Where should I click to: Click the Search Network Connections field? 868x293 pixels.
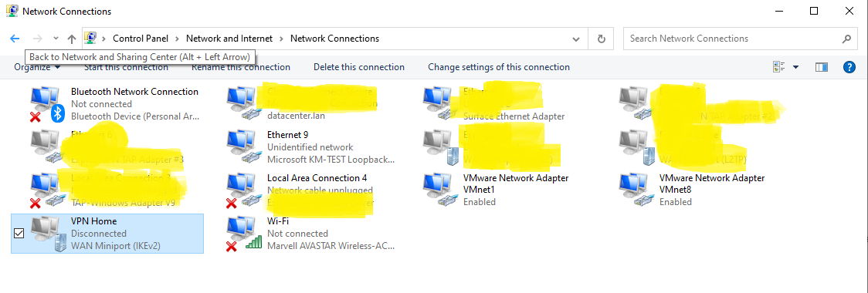pos(740,39)
